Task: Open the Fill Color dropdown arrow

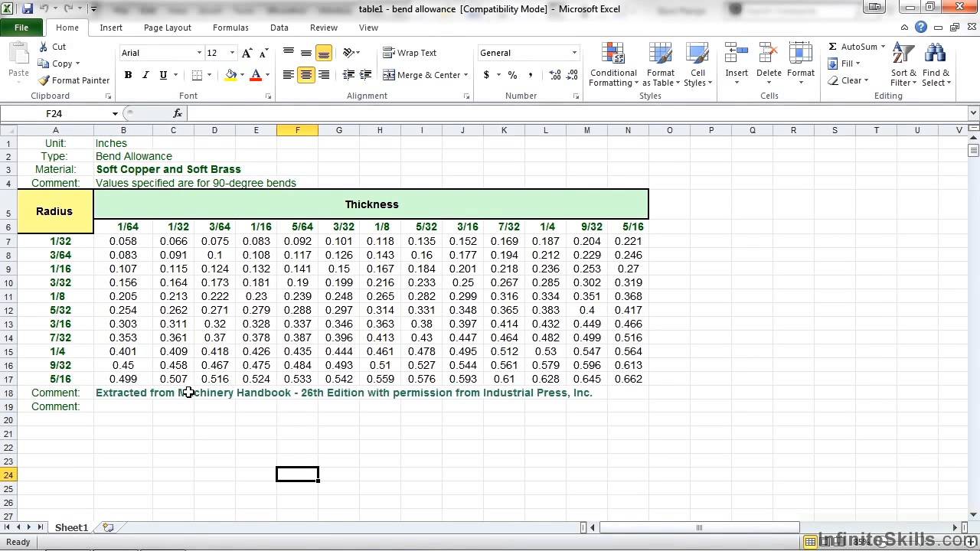Action: coord(242,75)
